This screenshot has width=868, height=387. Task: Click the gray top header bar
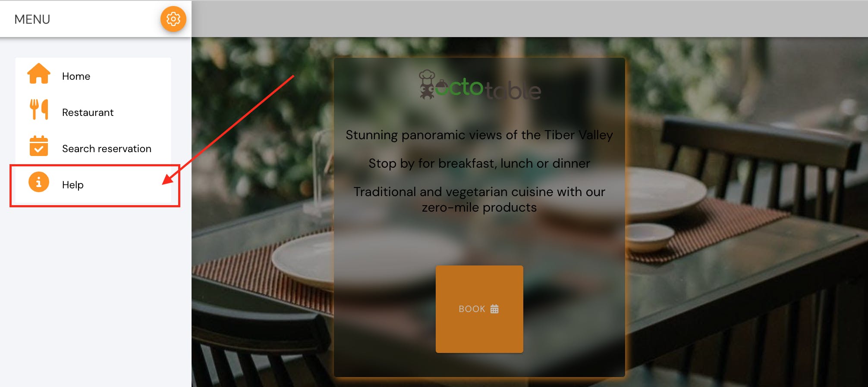point(530,19)
